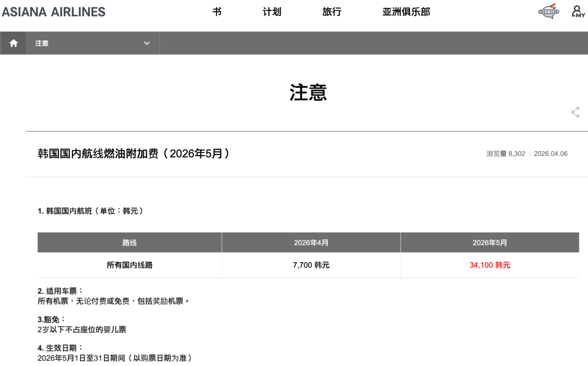
Task: Open the chatbot assistant icon
Action: 549,11
